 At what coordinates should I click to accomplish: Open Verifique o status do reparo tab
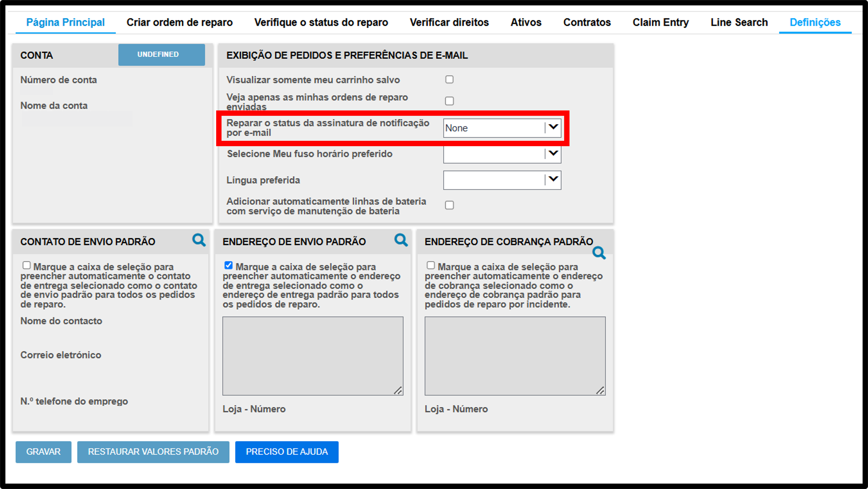tap(321, 22)
